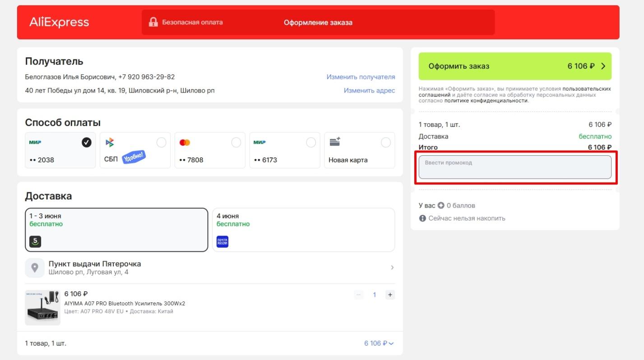Click the Mastercard logo on card 7808
Screen dimensions: 644x360
coord(185,143)
